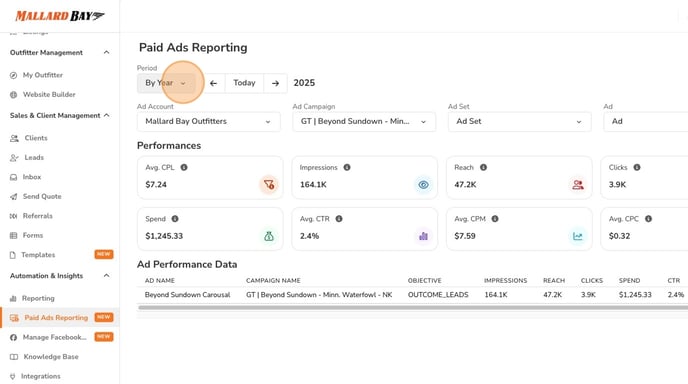Open the Ad Account Mallard Bay Outfitters dropdown
Image resolution: width=688 pixels, height=384 pixels.
click(x=209, y=122)
